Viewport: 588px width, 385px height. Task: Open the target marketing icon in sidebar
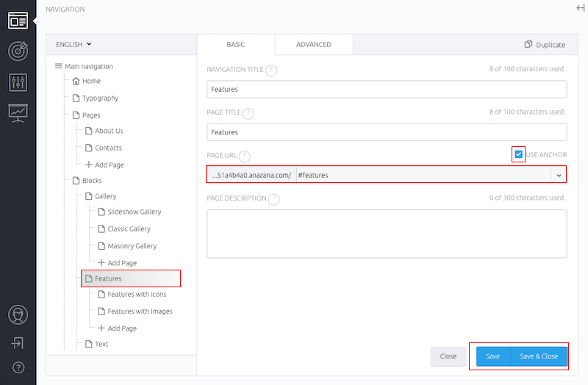pyautogui.click(x=18, y=51)
